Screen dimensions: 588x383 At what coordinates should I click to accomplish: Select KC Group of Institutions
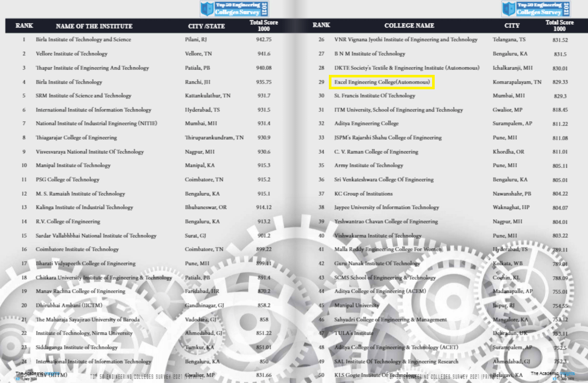363,194
